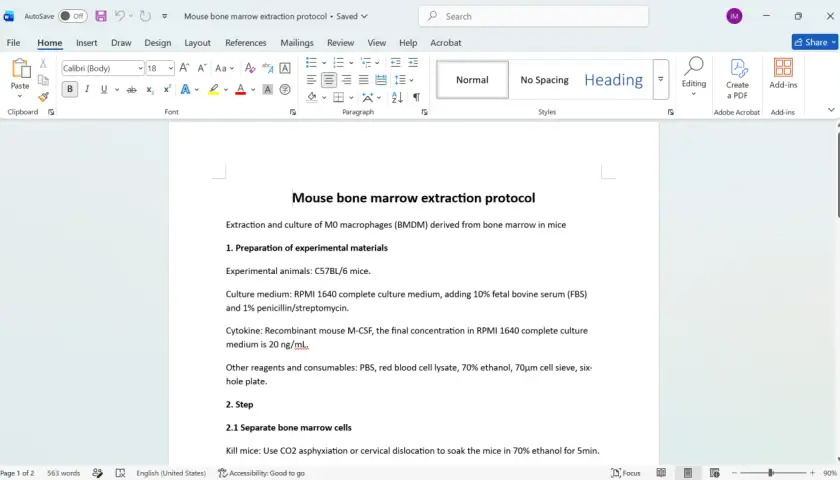Expand the Paste options arrow

coord(20,96)
